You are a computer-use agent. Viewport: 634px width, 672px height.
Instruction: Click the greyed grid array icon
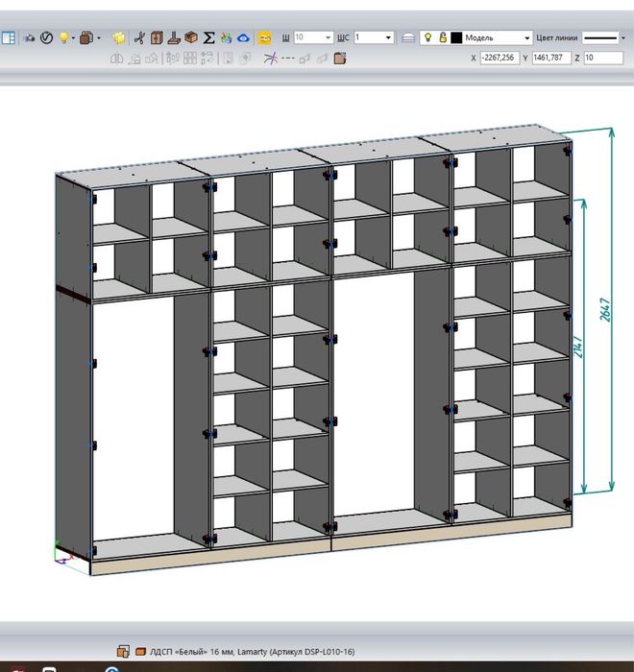(x=189, y=59)
